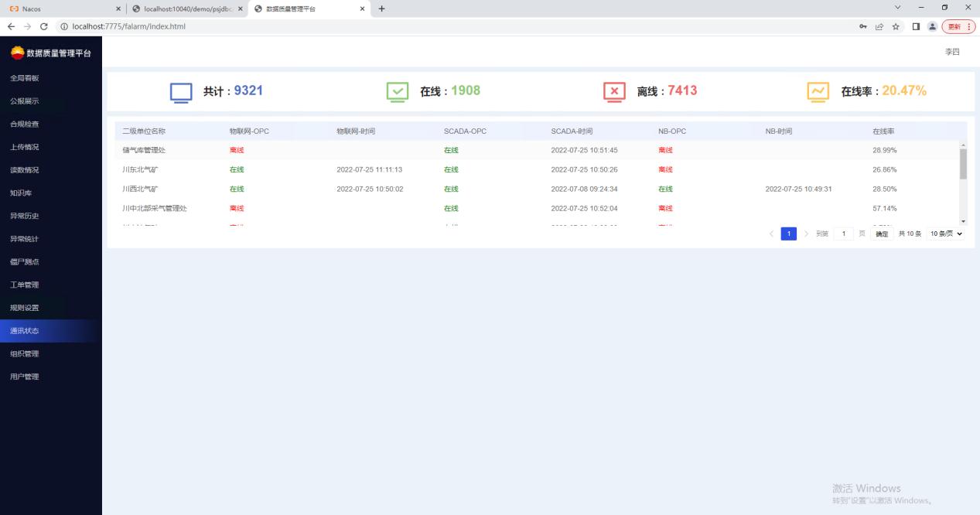Click the platform logo in the sidebar

click(x=17, y=53)
